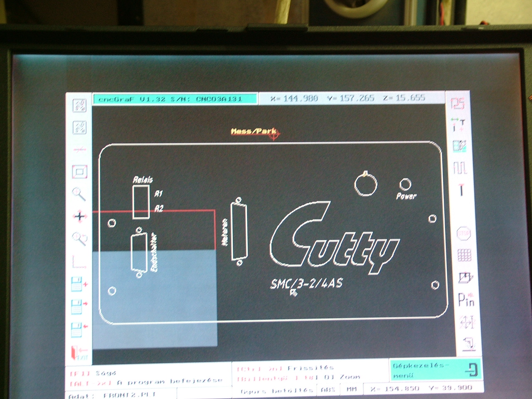Click the red STOP sign icon
The height and width of the screenshot is (399, 532).
coord(463,233)
